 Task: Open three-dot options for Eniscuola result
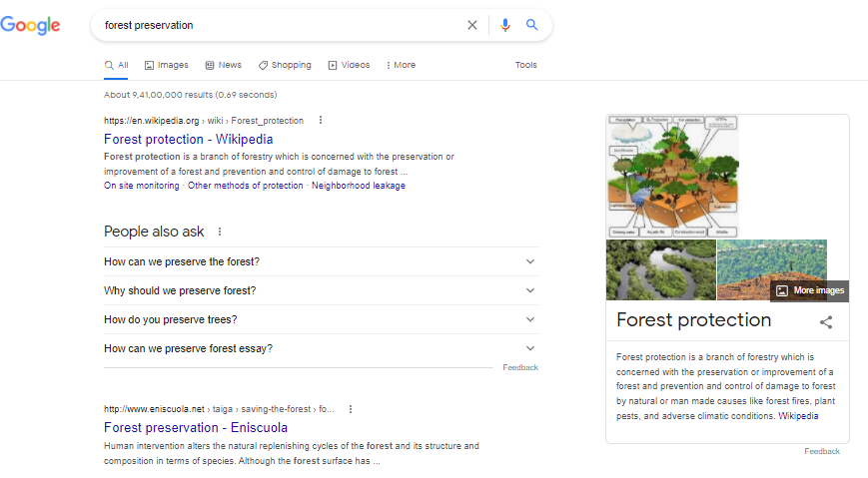click(x=351, y=409)
